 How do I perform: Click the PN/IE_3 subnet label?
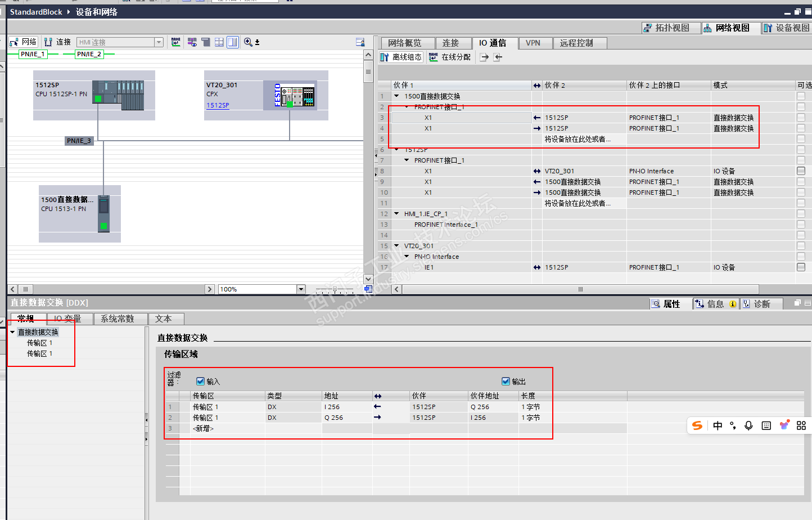tap(79, 141)
